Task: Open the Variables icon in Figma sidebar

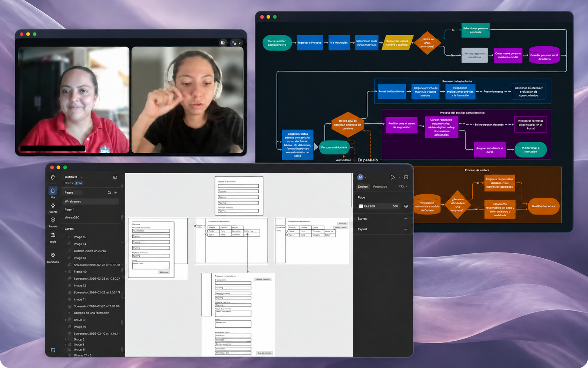Action: coord(53,255)
